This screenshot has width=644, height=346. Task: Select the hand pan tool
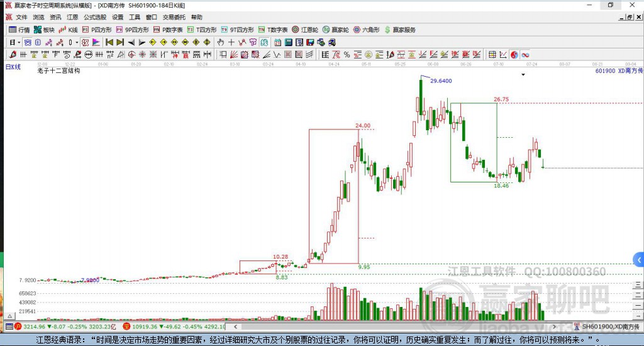pos(221,42)
